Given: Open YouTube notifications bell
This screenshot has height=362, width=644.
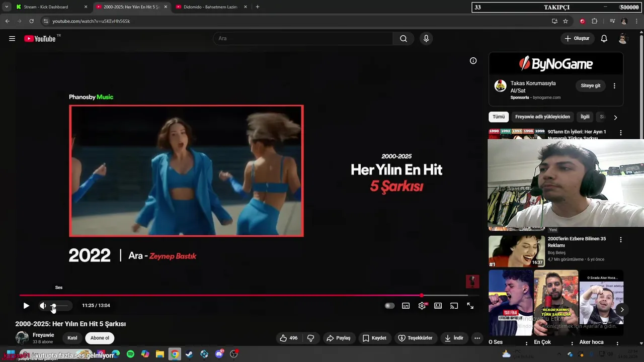Looking at the screenshot, I should click(x=604, y=39).
